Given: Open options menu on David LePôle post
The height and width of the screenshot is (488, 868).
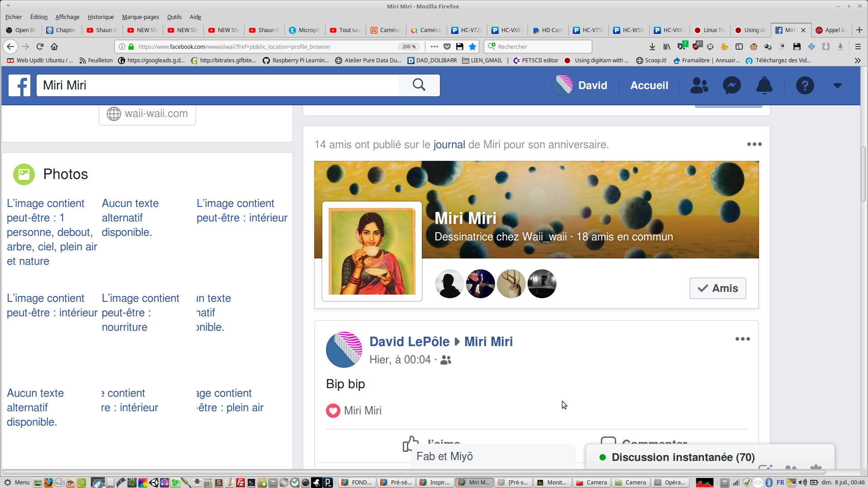Looking at the screenshot, I should [x=742, y=339].
